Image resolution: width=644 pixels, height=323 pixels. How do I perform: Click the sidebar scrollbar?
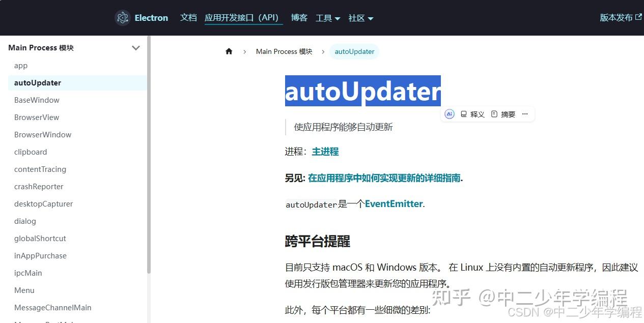click(x=148, y=153)
